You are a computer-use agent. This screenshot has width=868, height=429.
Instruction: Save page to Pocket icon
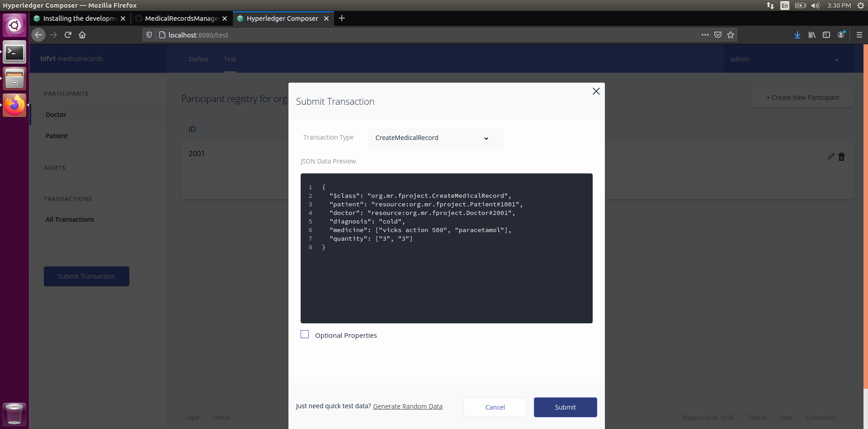pyautogui.click(x=718, y=35)
